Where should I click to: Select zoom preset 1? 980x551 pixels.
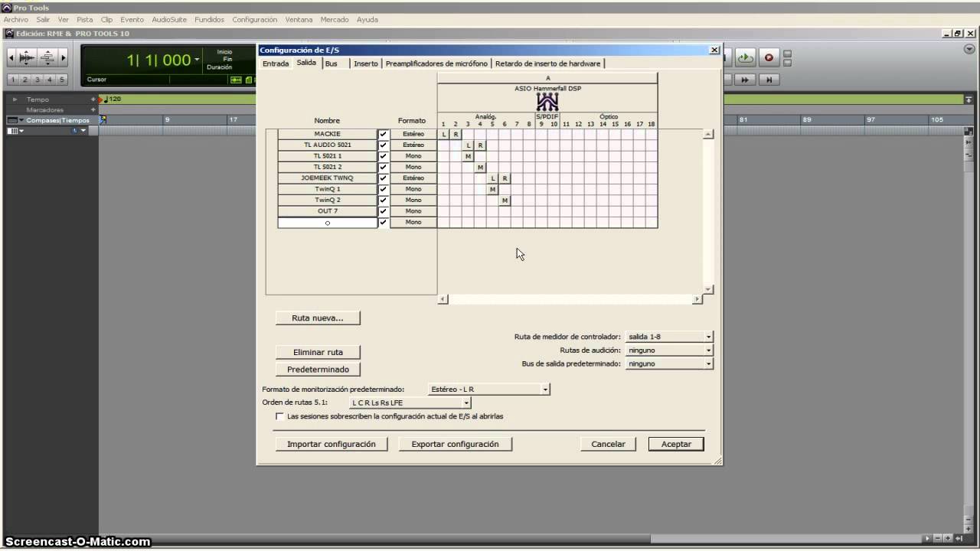point(13,80)
